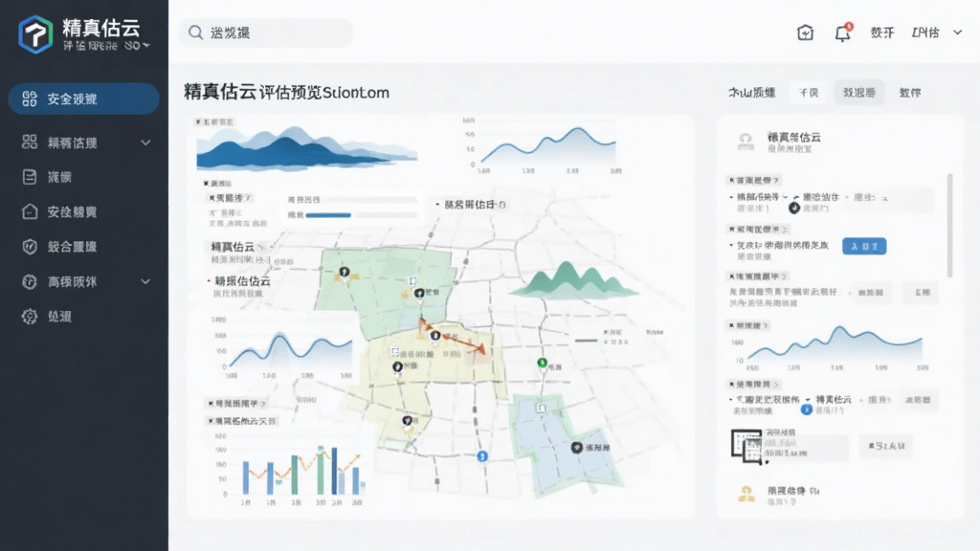
Task: Select the dark pin inside the blue map zone
Action: [x=576, y=448]
